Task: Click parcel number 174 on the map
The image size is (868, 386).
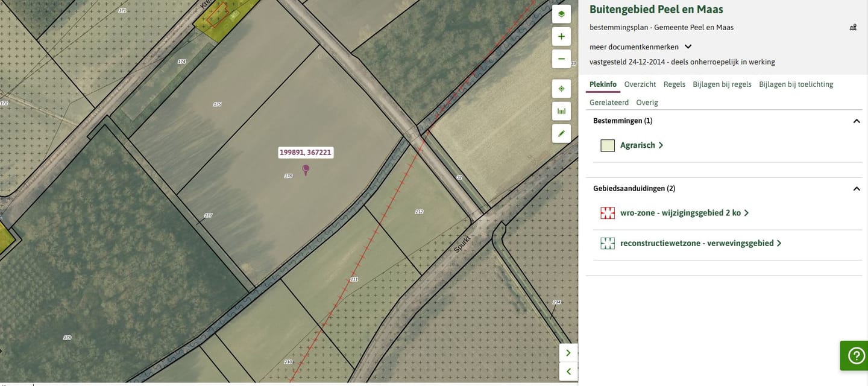Action: (181, 62)
